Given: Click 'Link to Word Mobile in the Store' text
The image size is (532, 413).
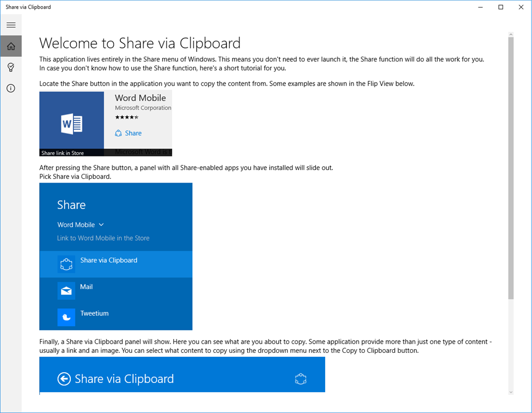Looking at the screenshot, I should pyautogui.click(x=103, y=238).
